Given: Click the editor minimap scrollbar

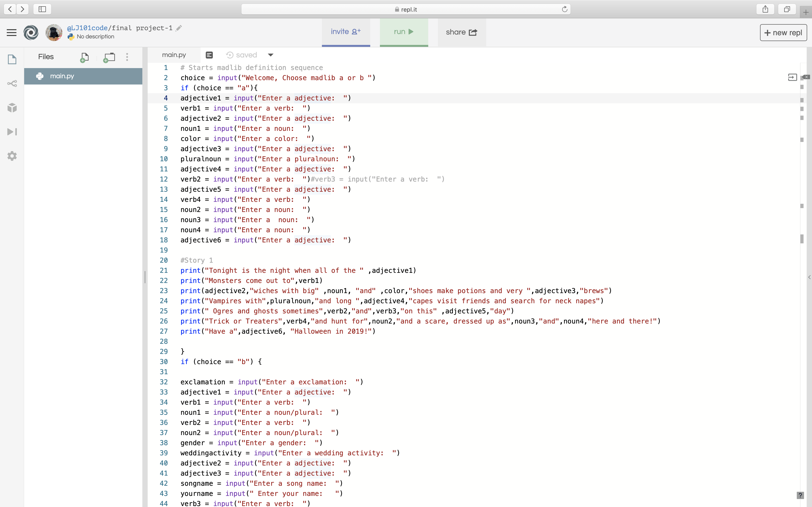Looking at the screenshot, I should [802, 239].
